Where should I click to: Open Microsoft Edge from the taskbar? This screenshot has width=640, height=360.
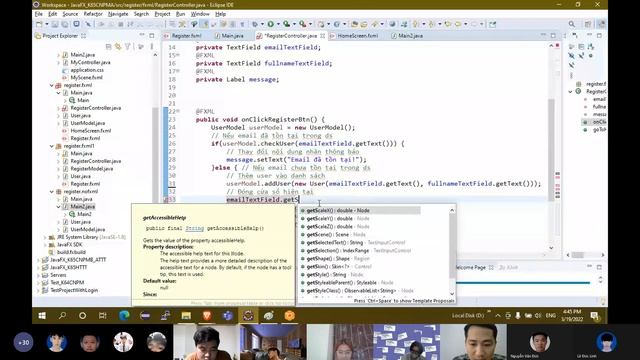124,316
